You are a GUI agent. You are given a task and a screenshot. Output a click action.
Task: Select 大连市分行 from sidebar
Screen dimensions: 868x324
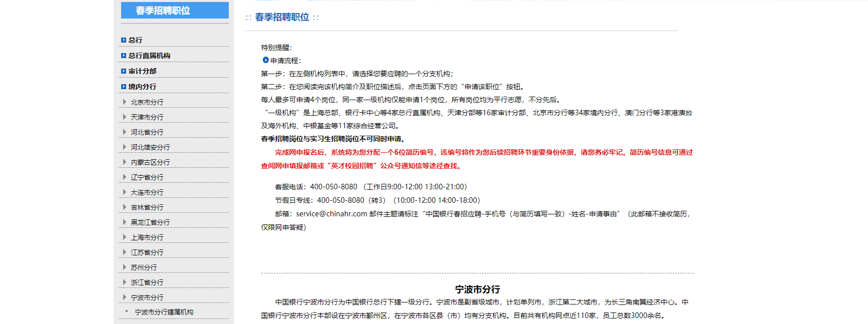[147, 192]
